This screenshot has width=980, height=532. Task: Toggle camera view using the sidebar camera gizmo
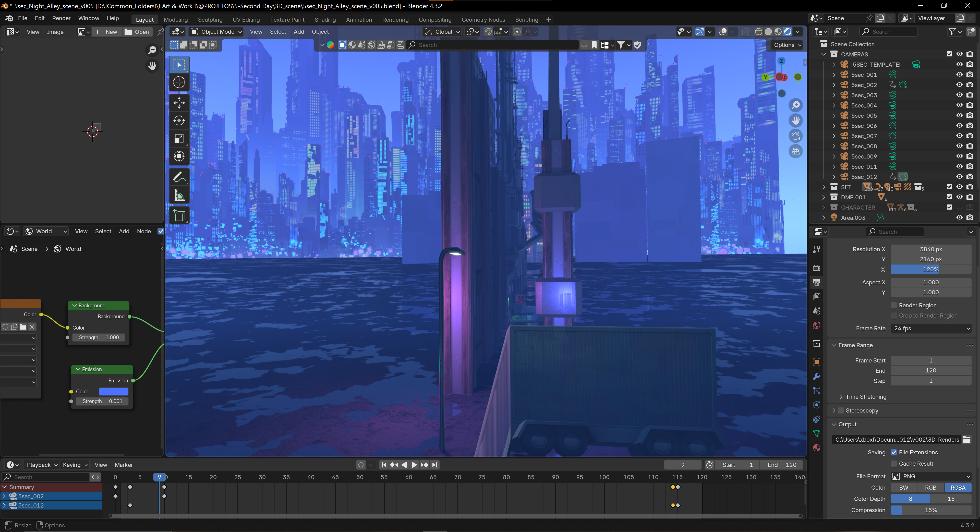796,136
